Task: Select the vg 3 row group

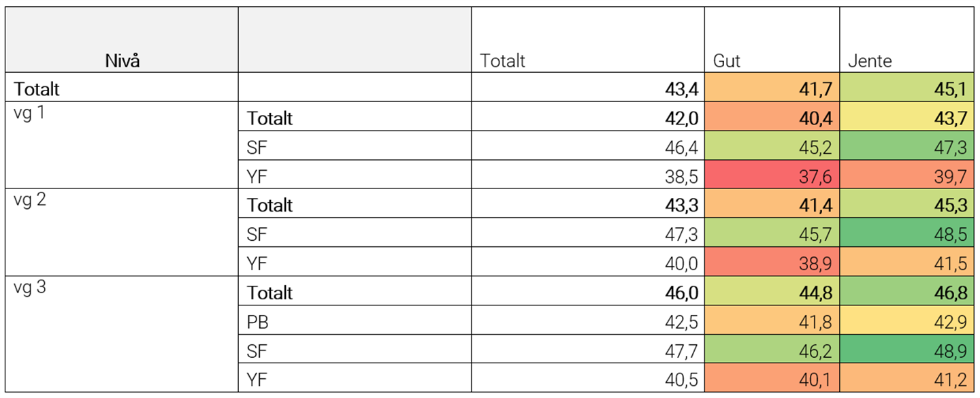Action: coord(122,334)
